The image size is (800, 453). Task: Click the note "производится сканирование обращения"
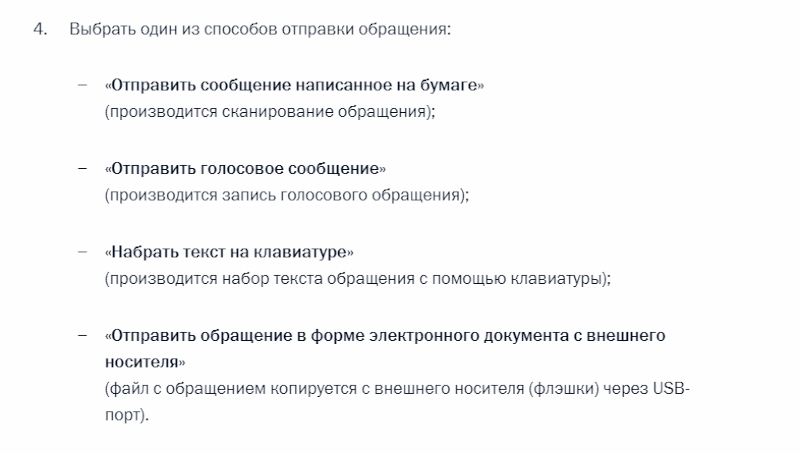coord(270,112)
